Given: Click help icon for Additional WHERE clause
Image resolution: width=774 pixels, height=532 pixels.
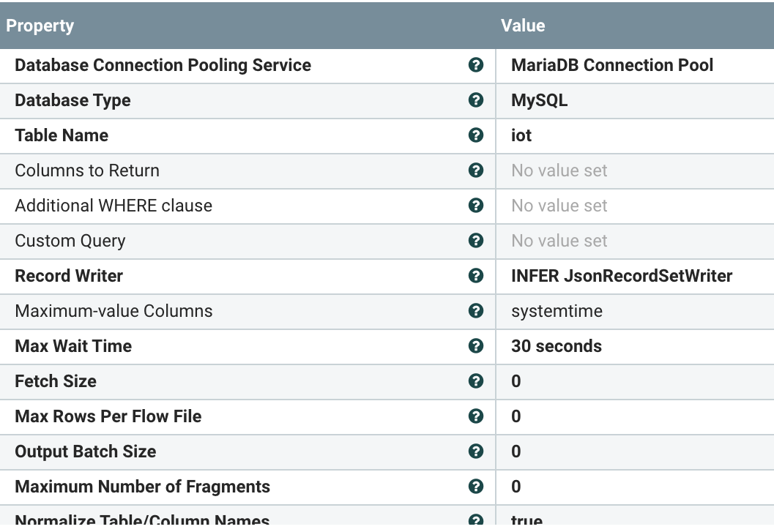Looking at the screenshot, I should pos(475,206).
